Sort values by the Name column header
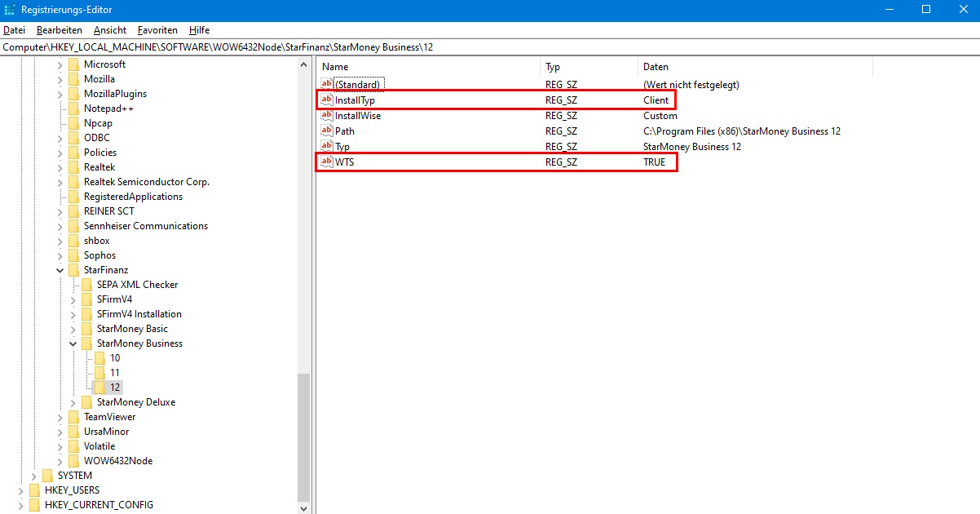 point(429,67)
